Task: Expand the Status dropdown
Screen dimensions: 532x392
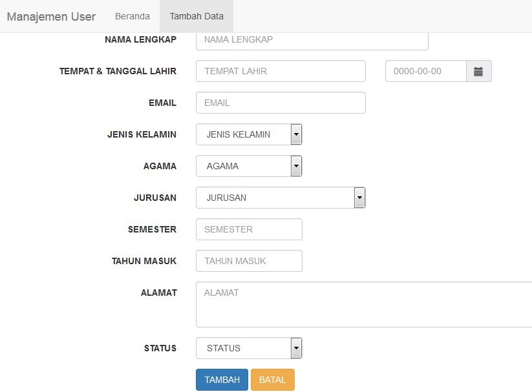Action: pyautogui.click(x=249, y=348)
